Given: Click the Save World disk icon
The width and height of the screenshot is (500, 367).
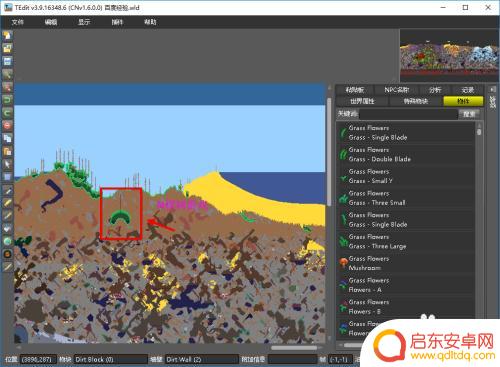Looking at the screenshot, I should (x=7, y=61).
